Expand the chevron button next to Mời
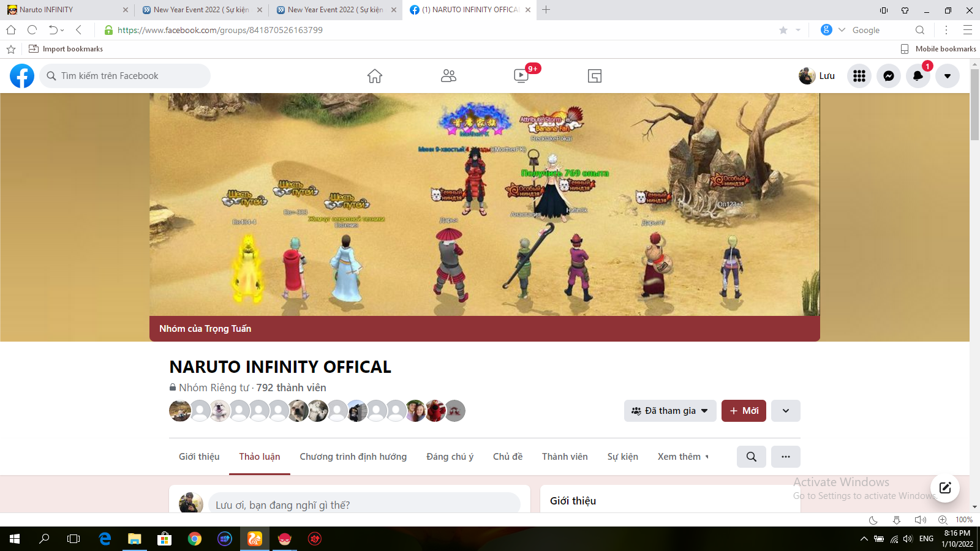The image size is (980, 551). click(x=786, y=411)
